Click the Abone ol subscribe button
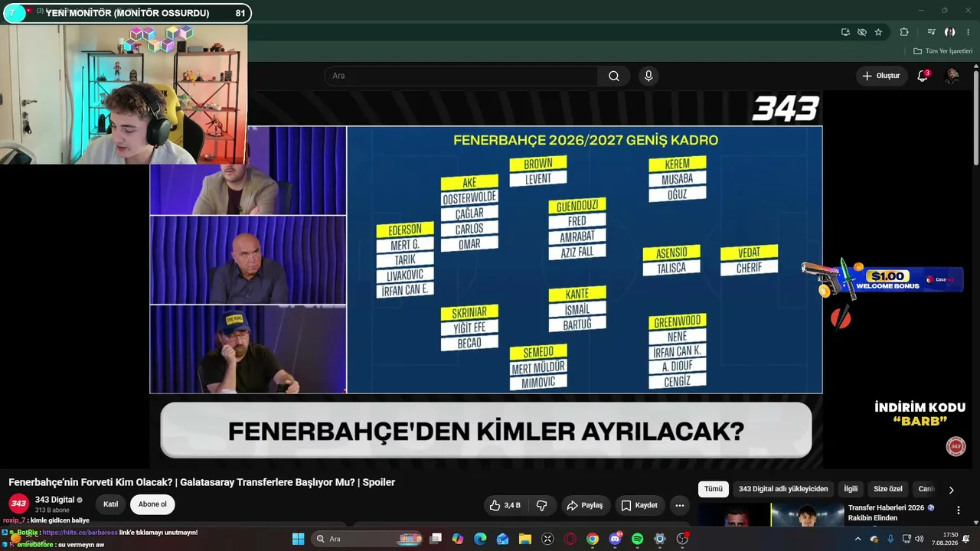Screen dimensions: 980x551 click(152, 504)
